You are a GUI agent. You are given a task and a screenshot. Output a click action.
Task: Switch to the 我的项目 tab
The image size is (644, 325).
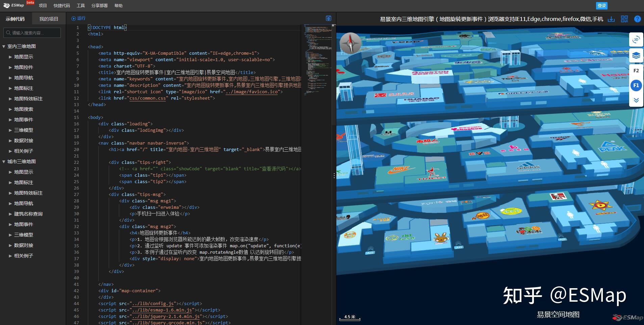[x=49, y=19]
